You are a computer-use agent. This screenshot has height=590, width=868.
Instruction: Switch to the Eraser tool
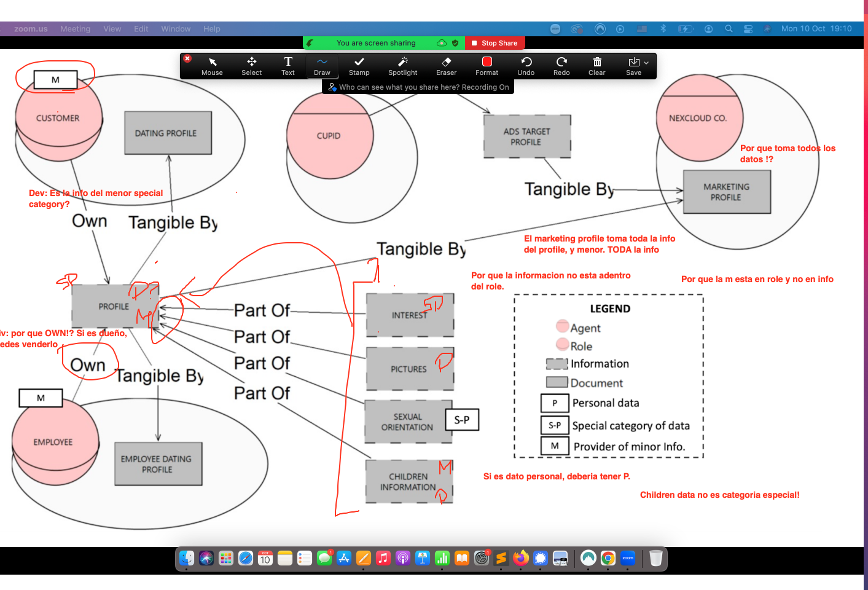tap(446, 66)
